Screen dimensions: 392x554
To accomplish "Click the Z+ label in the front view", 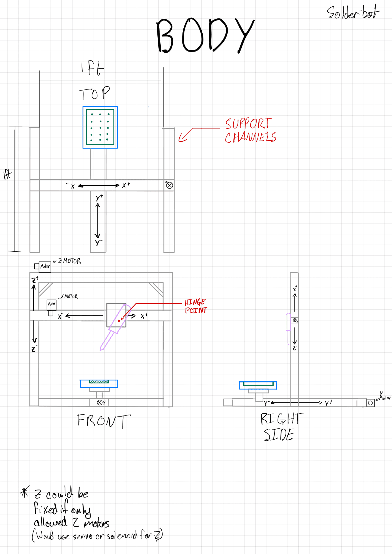I will coord(35,280).
